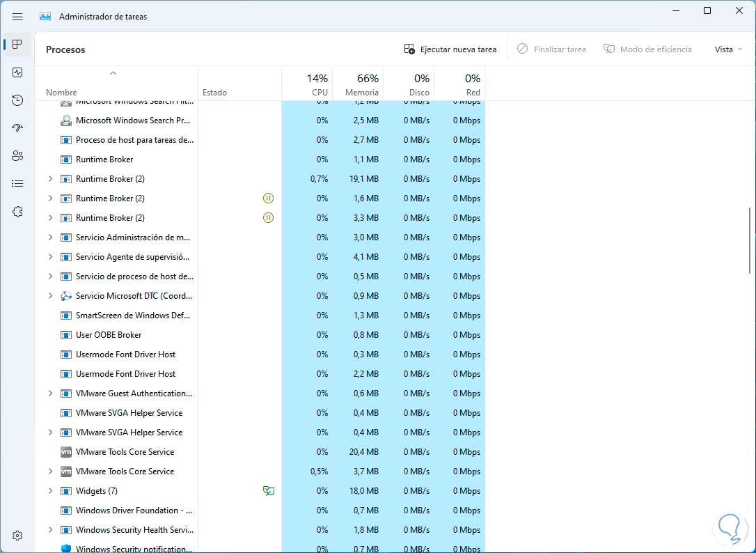Viewport: 756px width, 553px height.
Task: Click the vertical scrollbar thumb of process list
Action: [x=750, y=240]
